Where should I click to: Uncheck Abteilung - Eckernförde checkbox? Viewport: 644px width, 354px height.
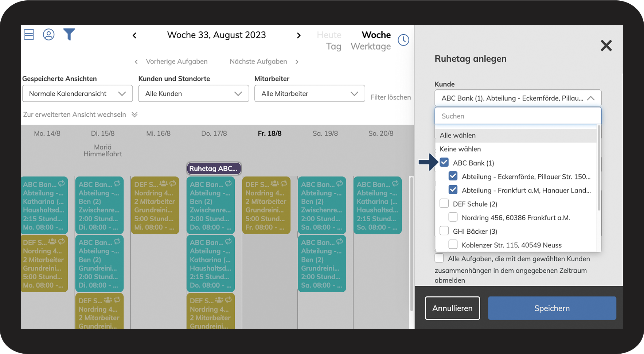453,176
